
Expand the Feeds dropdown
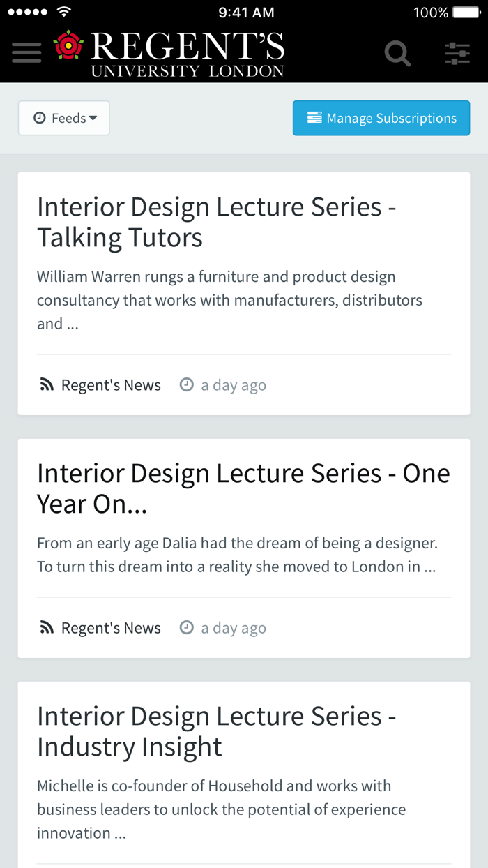[x=64, y=119]
